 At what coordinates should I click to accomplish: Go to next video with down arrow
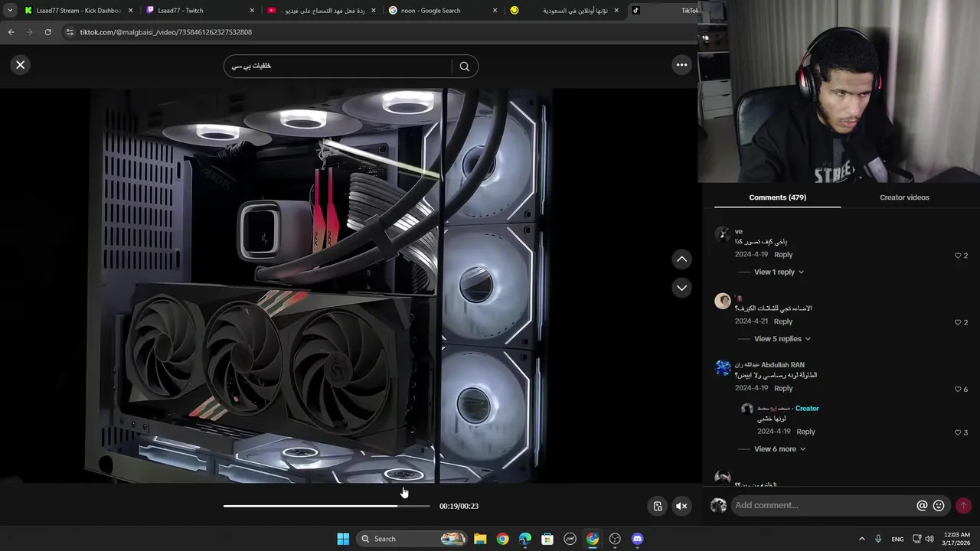point(681,288)
